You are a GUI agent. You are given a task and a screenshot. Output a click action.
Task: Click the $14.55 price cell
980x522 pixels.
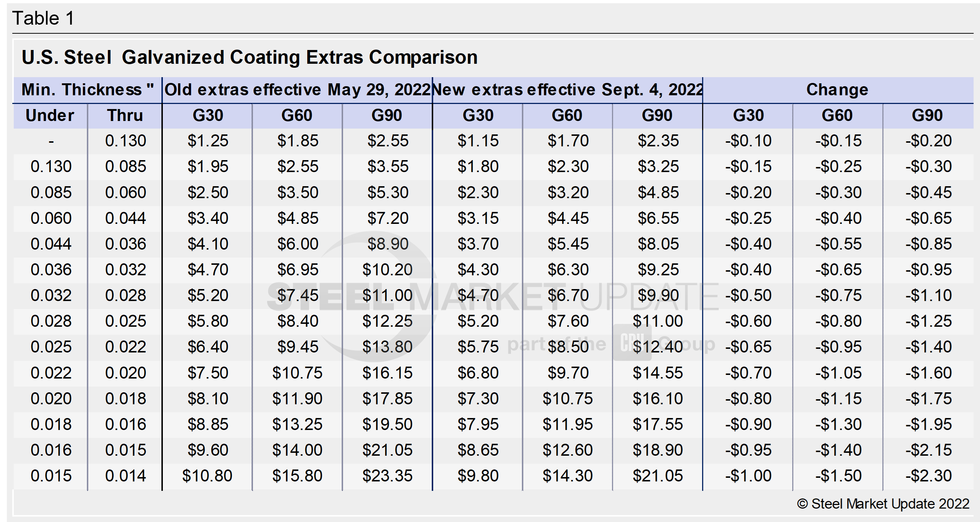point(658,373)
